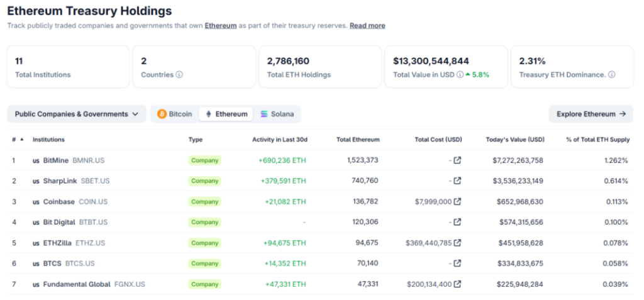
Task: Click the Company tag in ETHZilla row
Action: [x=204, y=243]
